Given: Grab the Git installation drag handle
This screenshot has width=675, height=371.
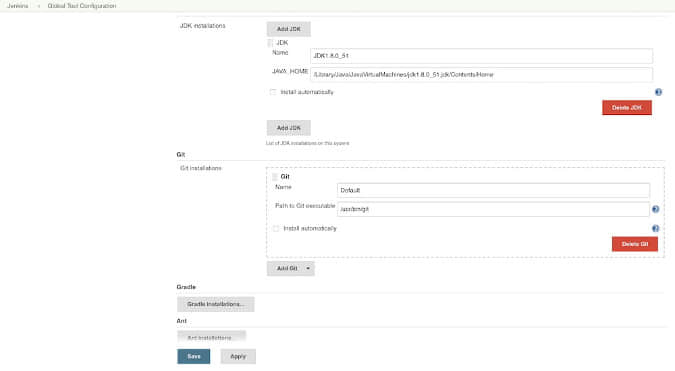Looking at the screenshot, I should point(275,176).
